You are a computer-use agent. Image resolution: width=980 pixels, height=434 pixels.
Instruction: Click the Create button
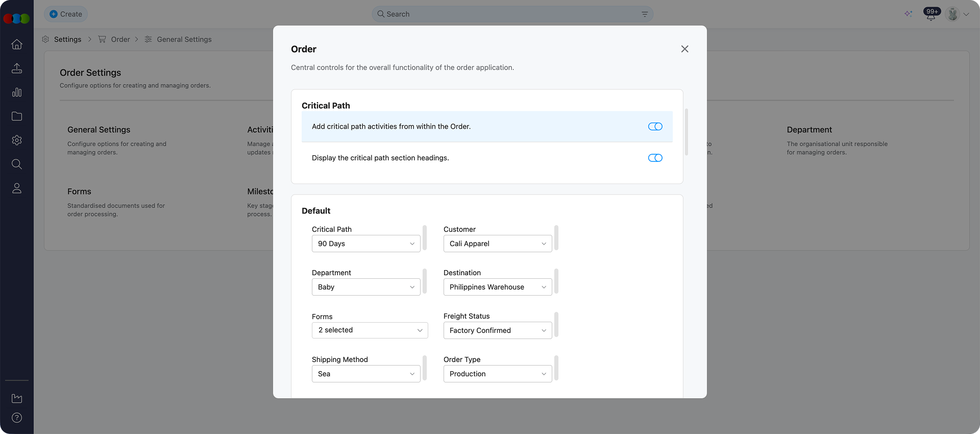click(66, 14)
